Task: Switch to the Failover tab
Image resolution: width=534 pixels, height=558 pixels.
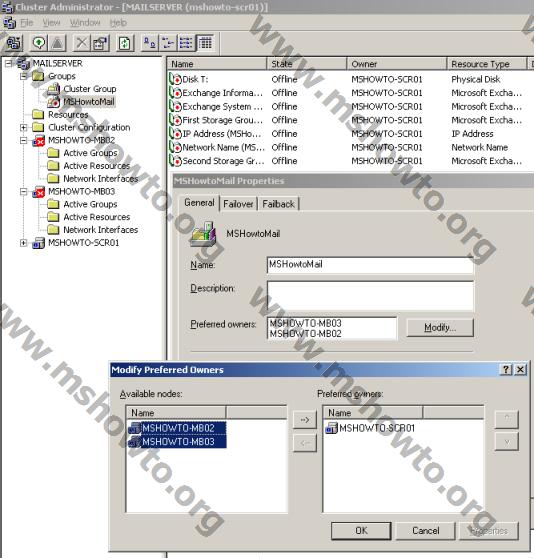Action: tap(238, 204)
